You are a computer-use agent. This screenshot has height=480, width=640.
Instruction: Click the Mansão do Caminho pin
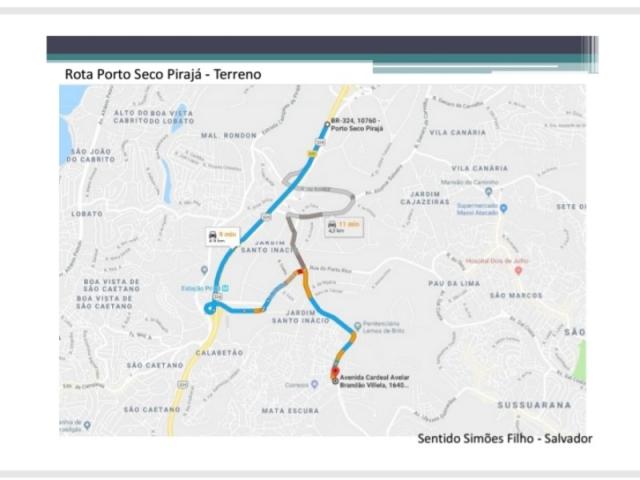tap(488, 191)
